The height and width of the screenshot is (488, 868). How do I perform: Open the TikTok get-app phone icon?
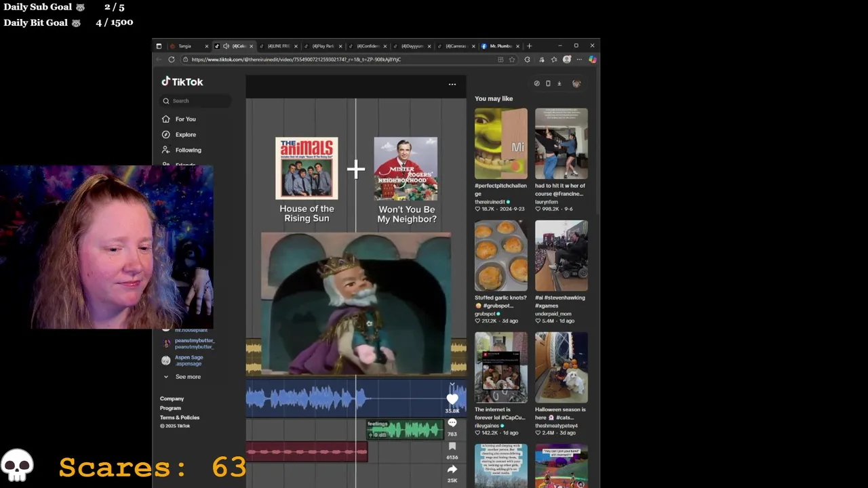(x=548, y=83)
